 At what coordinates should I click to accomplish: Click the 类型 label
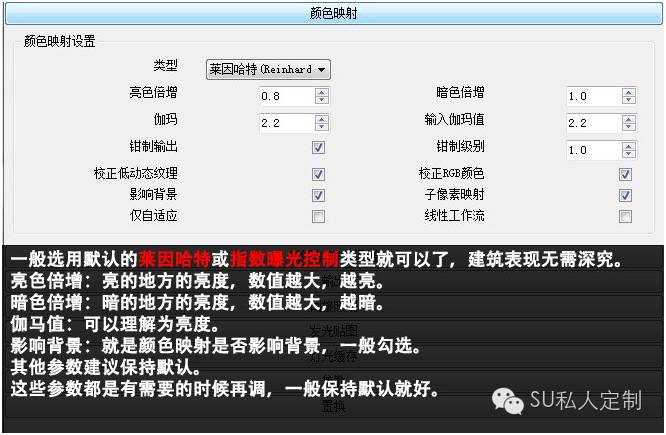pyautogui.click(x=165, y=65)
